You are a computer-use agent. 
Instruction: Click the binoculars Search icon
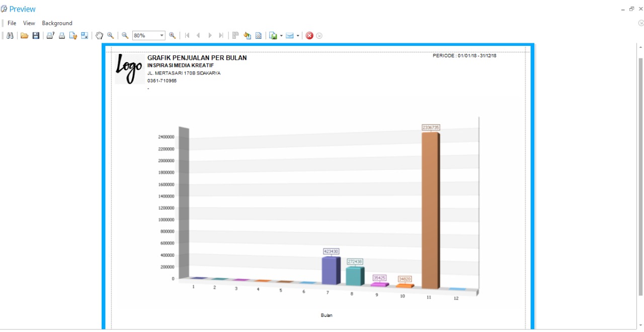point(10,36)
